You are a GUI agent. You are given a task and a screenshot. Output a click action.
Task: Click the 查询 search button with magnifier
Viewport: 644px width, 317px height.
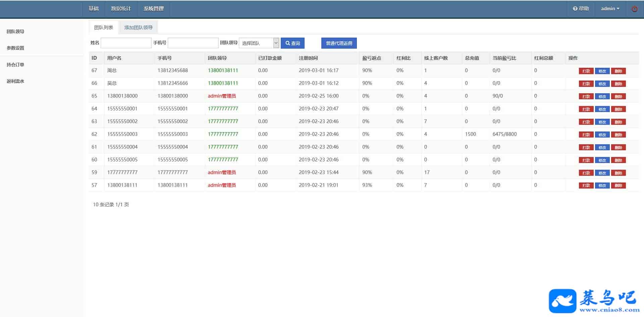[x=292, y=43]
